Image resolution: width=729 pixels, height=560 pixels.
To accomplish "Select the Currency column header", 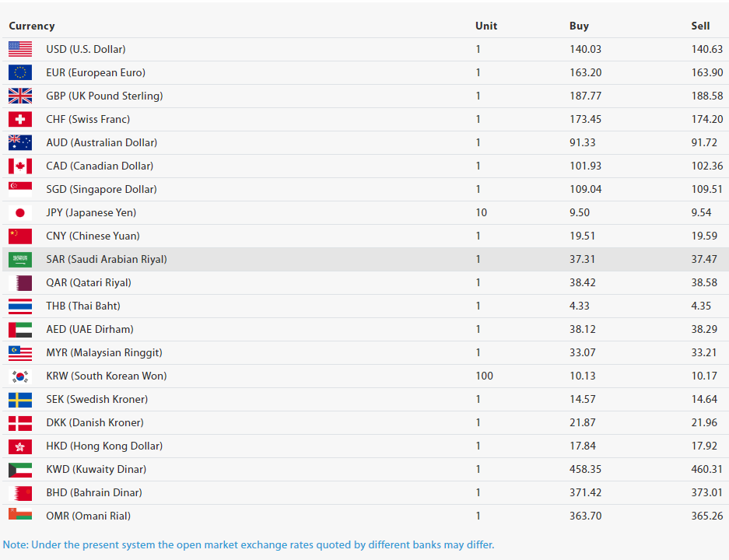I will 32,26.
